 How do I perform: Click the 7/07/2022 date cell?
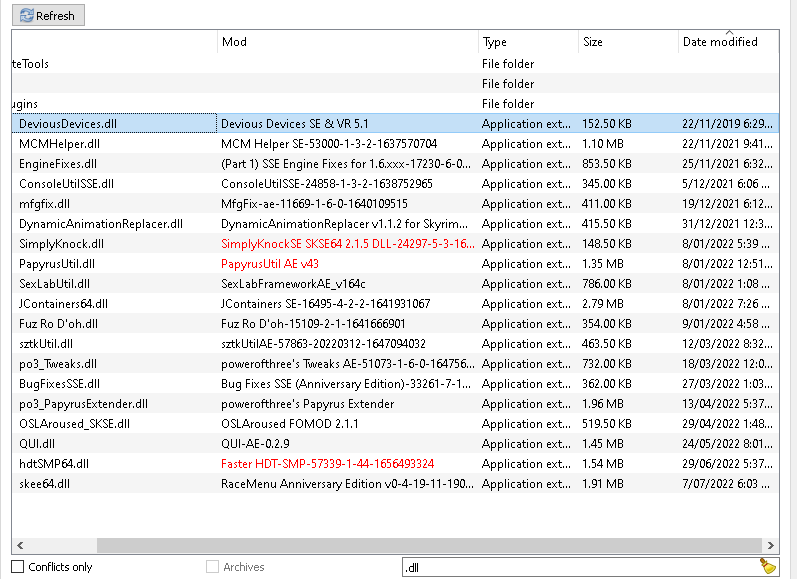click(x=726, y=484)
